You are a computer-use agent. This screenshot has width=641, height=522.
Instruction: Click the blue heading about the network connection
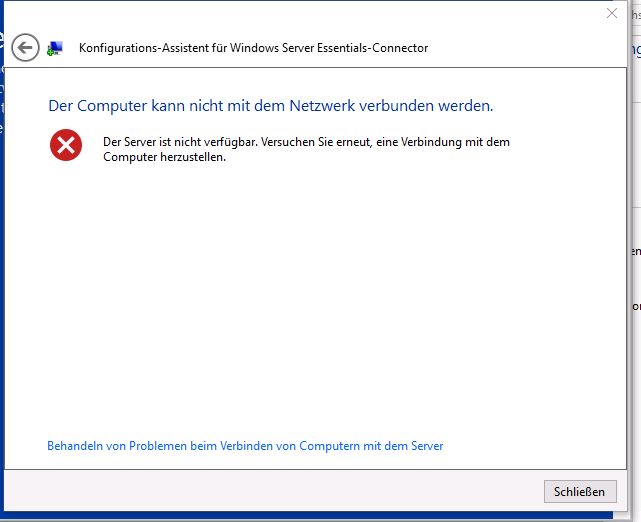[271, 105]
